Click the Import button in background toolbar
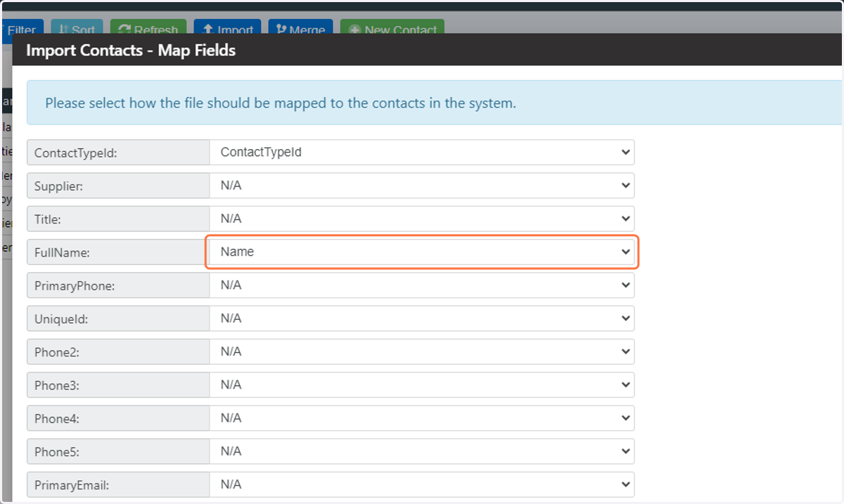Viewport: 844px width, 504px height. click(227, 28)
